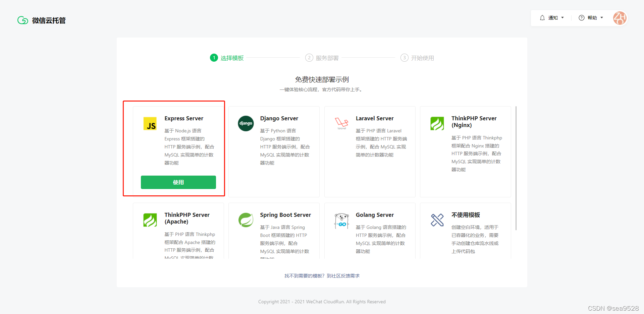Screen dimensions: 644x314
Task: Click the 不使用模板 description text
Action: pyautogui.click(x=475, y=239)
